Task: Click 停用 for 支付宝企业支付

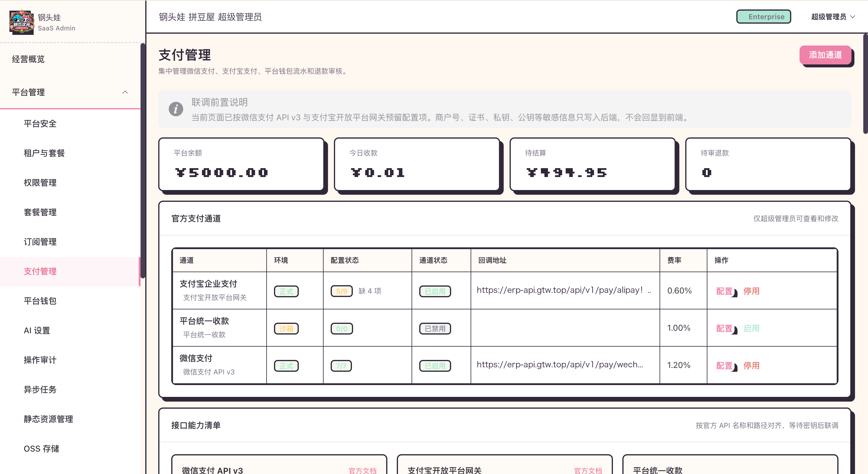Action: tap(751, 291)
